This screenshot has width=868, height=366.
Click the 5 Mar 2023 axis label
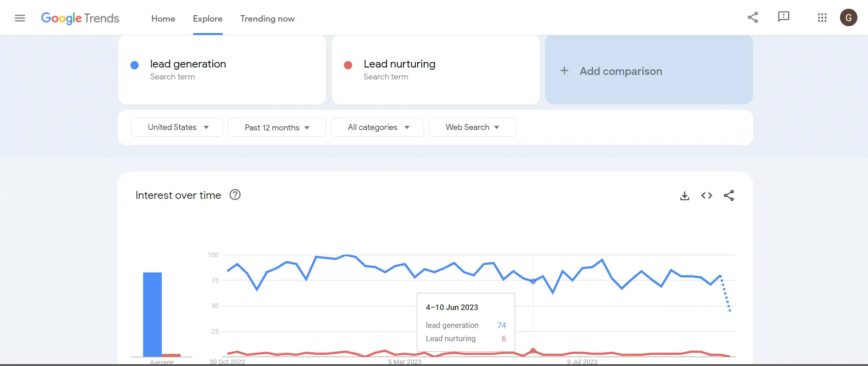click(x=405, y=362)
